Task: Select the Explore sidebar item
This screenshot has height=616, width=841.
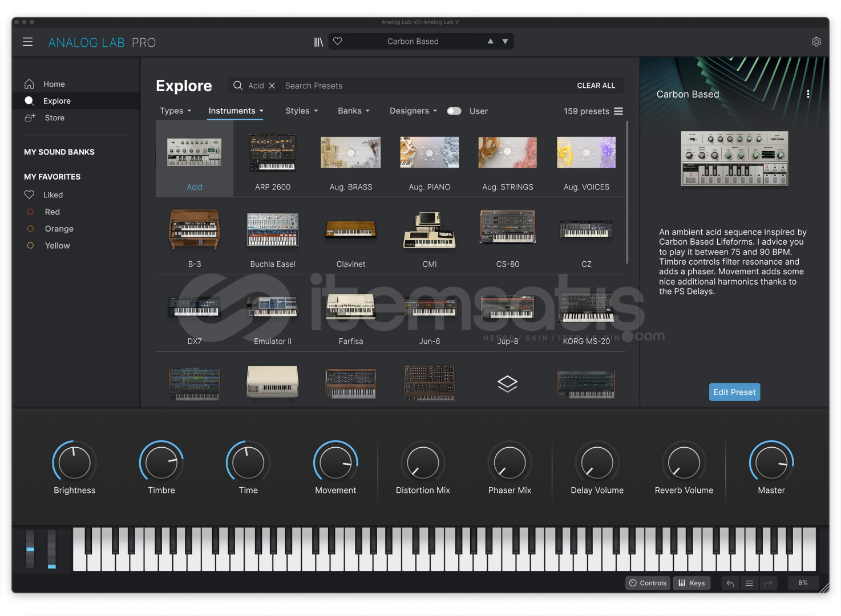Action: point(75,101)
